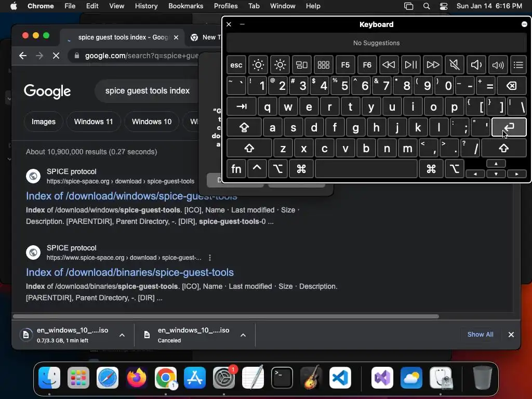Open Spotlight search in menu bar
532x399 pixels.
click(x=427, y=6)
